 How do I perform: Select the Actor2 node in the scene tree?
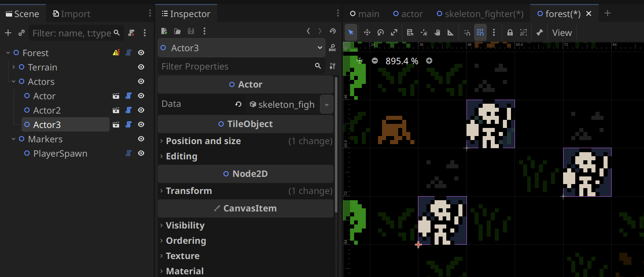coord(47,110)
